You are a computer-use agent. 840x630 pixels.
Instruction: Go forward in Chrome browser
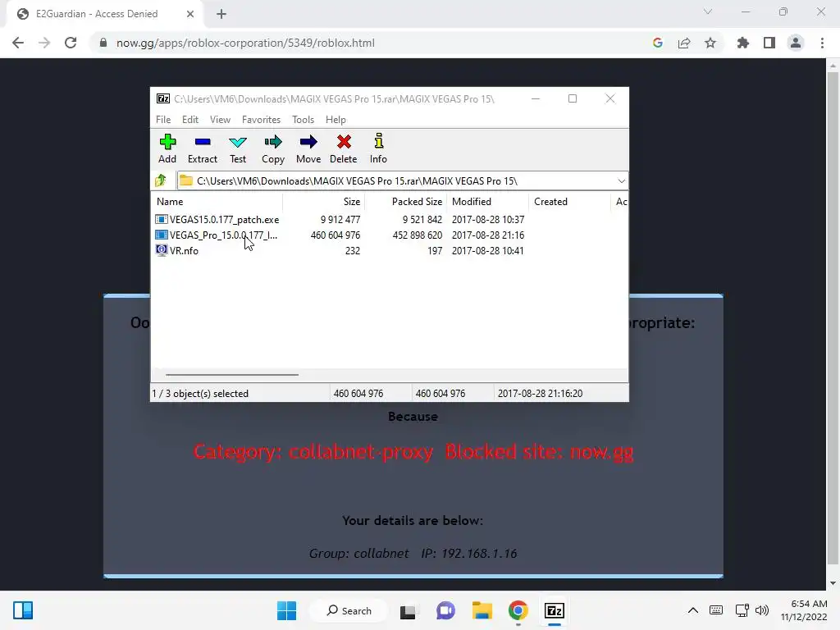point(44,43)
